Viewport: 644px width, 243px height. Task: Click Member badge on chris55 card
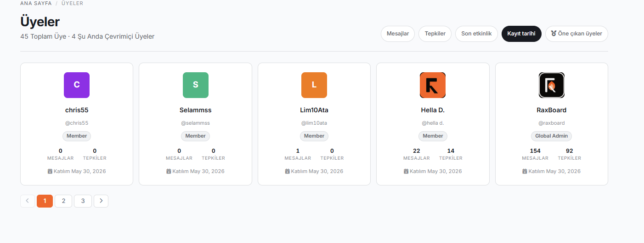coord(77,136)
